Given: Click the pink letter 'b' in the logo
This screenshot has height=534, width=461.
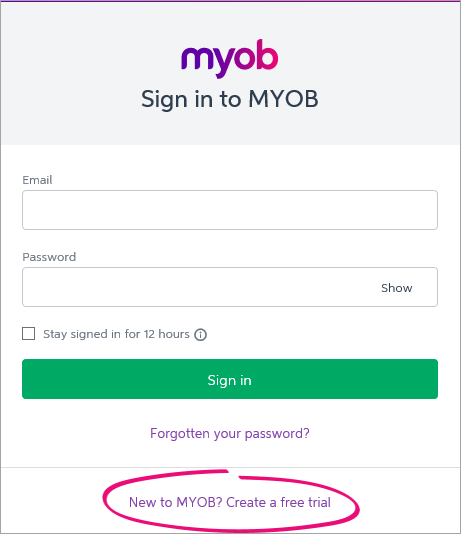Looking at the screenshot, I should (x=267, y=54).
